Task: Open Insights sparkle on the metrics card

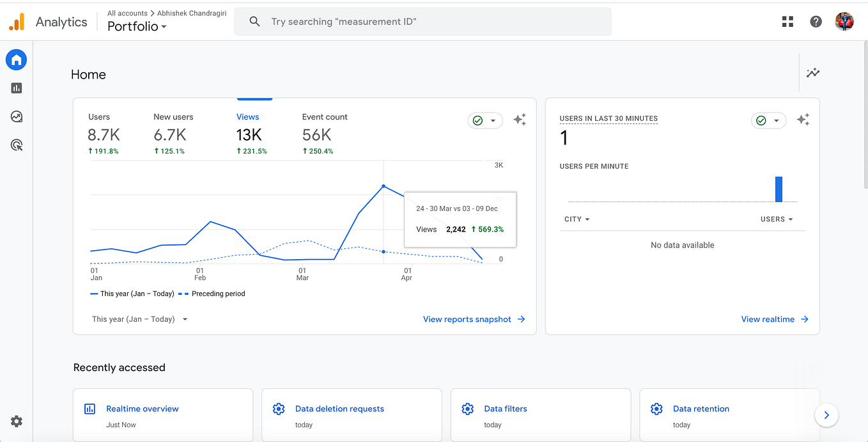Action: coord(520,120)
